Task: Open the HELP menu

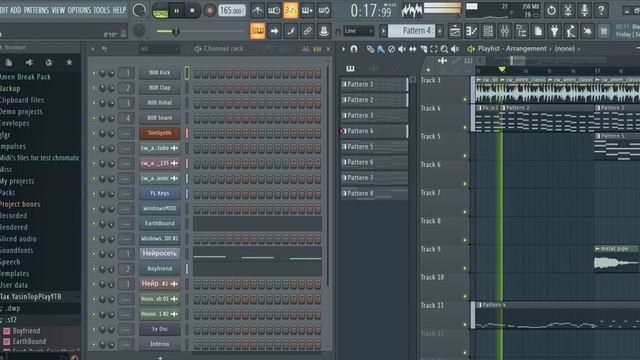Action: [120, 10]
